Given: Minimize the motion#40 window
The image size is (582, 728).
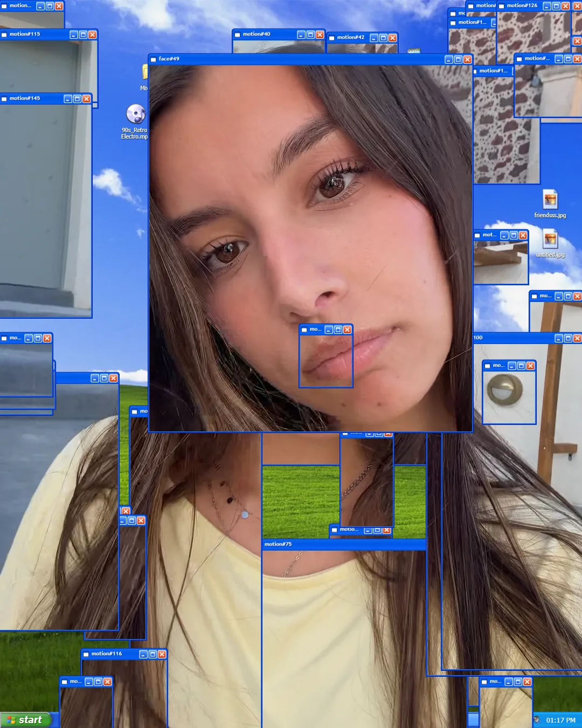Looking at the screenshot, I should [301, 35].
